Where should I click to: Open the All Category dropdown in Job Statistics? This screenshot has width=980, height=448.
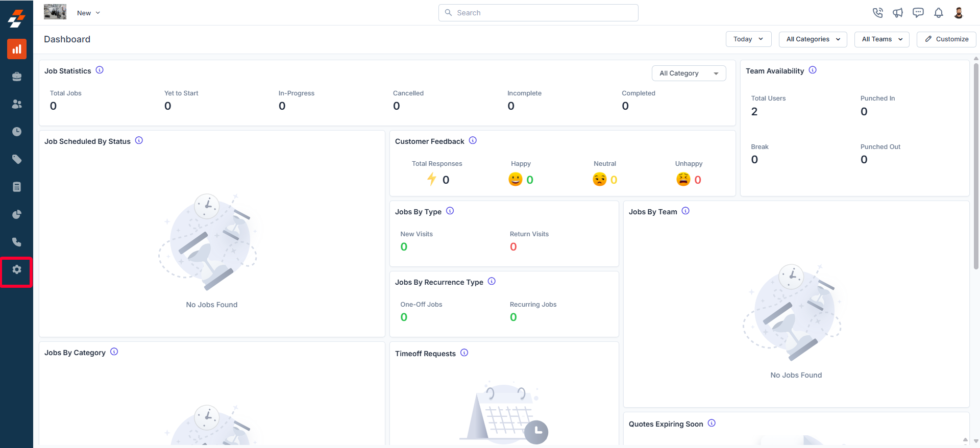tap(689, 73)
